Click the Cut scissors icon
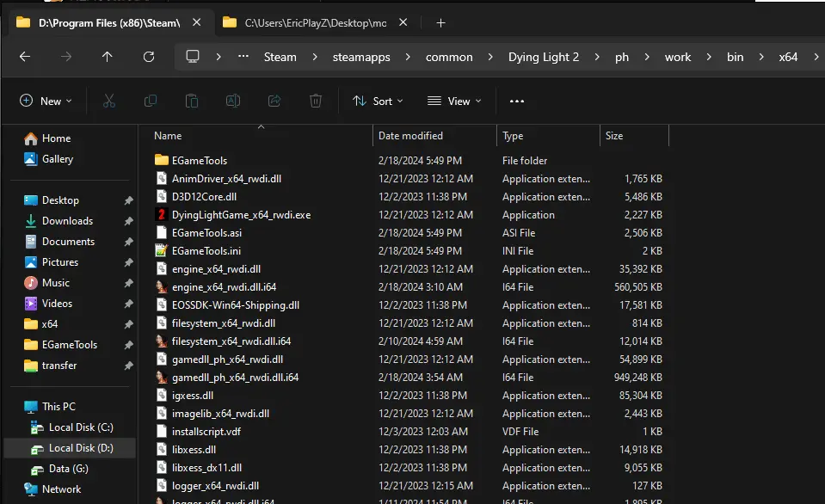The width and height of the screenshot is (825, 504). coord(109,101)
